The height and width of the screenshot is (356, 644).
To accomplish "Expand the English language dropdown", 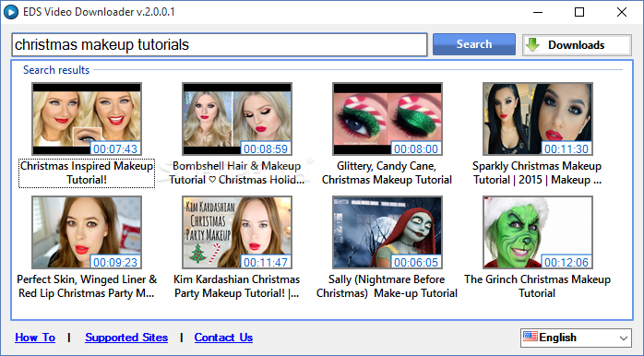I will [576, 338].
